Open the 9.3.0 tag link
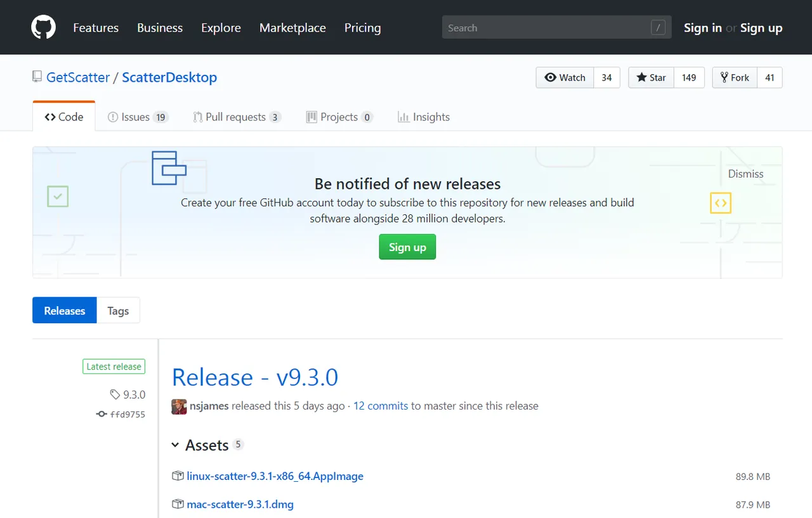The image size is (812, 518). click(134, 394)
